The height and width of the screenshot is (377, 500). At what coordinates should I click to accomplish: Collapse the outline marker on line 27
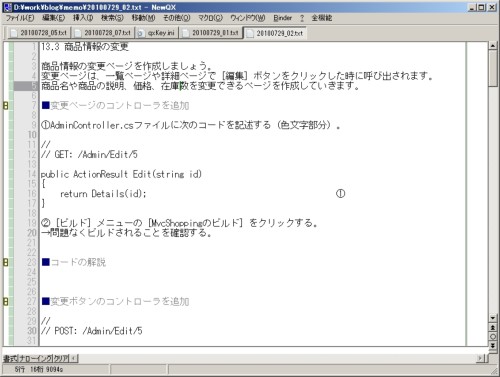(6, 302)
